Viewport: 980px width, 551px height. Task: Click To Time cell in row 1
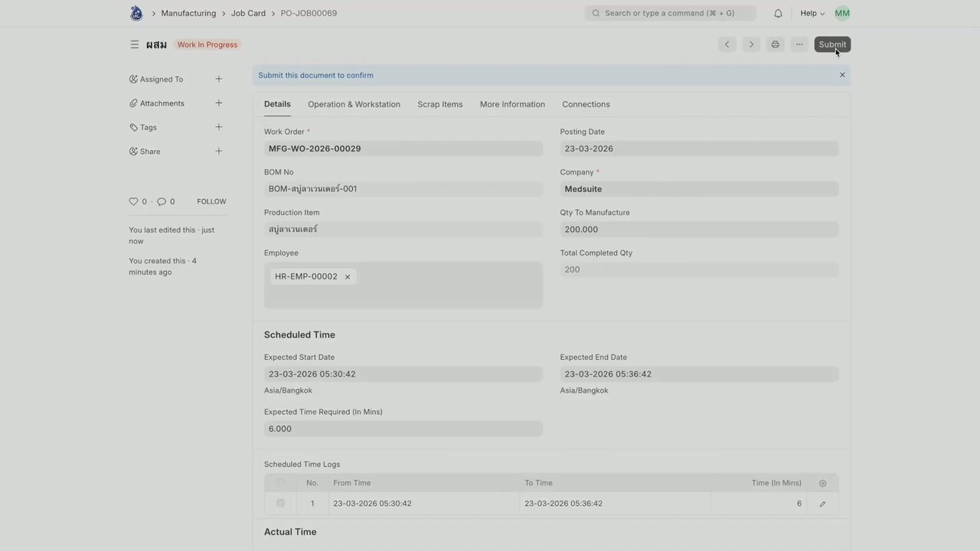[x=616, y=504]
